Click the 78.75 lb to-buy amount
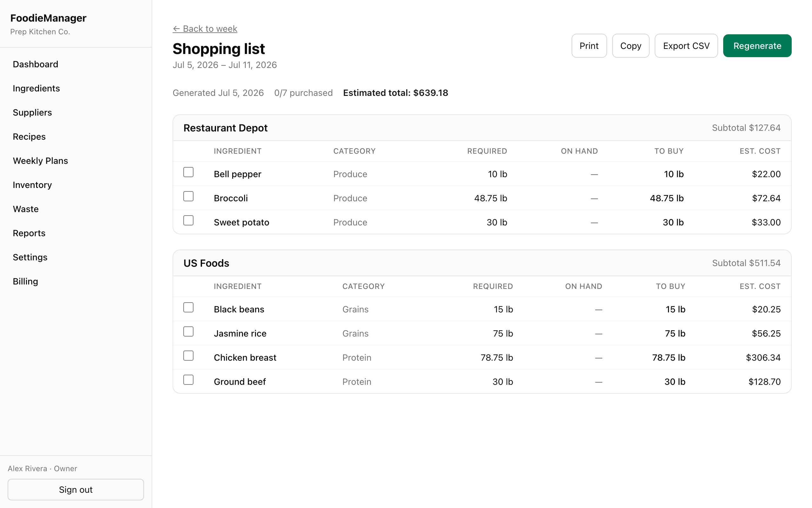 click(669, 358)
